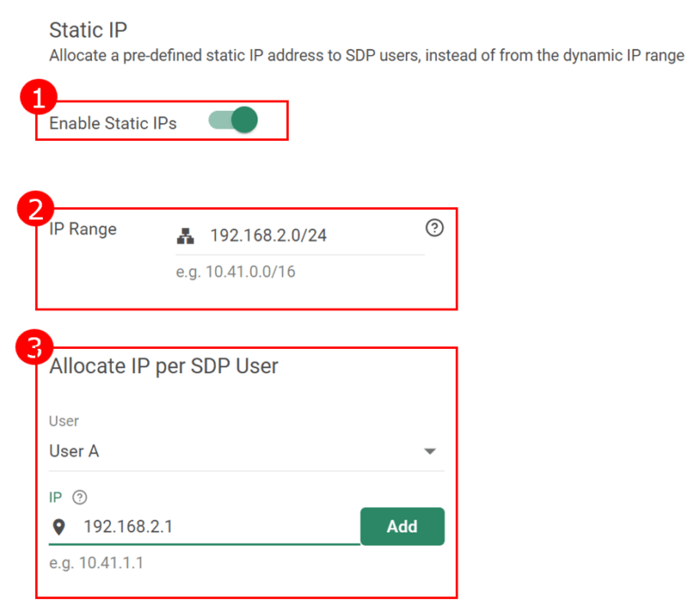Click the network icon beside IP range

[x=185, y=235]
